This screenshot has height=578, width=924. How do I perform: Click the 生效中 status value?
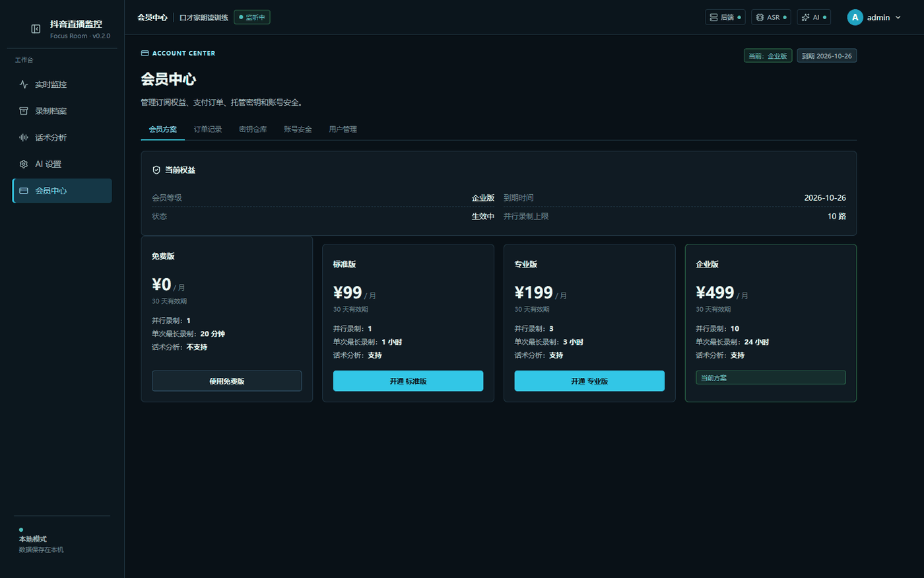point(483,217)
